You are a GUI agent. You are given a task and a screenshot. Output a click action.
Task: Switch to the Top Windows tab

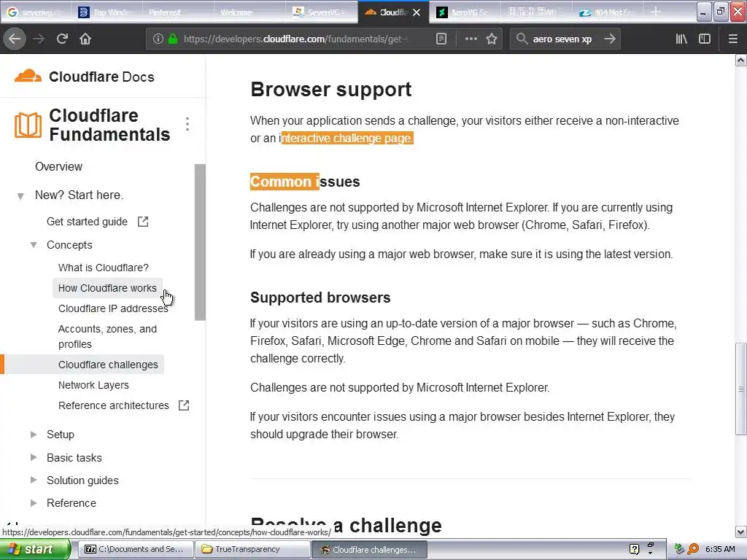(x=107, y=12)
